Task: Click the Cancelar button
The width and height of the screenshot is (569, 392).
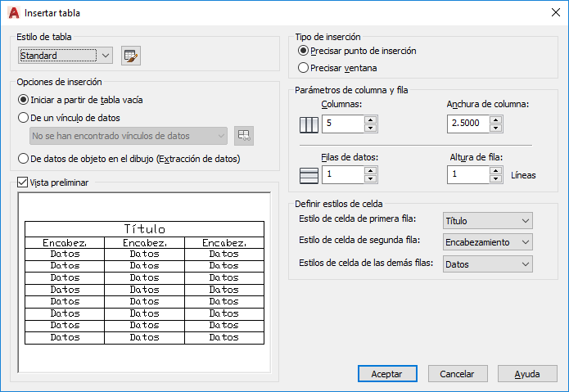Action: [x=458, y=373]
